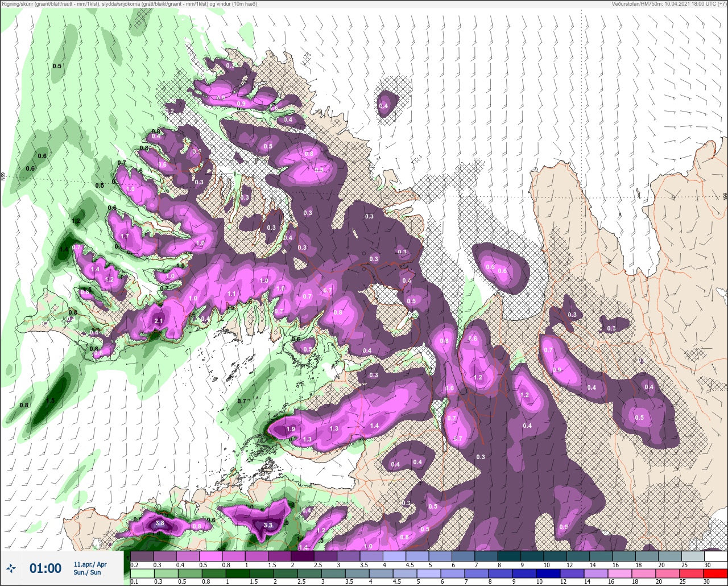Viewport: 728px width, 586px height.
Task: Select the bright pink snow swatch starting at 0.5
Action: [x=211, y=556]
